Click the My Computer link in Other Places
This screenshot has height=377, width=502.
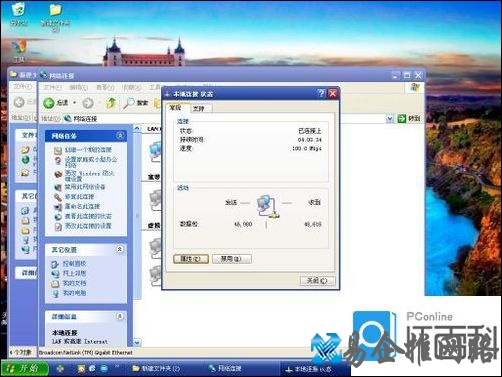[x=74, y=293]
